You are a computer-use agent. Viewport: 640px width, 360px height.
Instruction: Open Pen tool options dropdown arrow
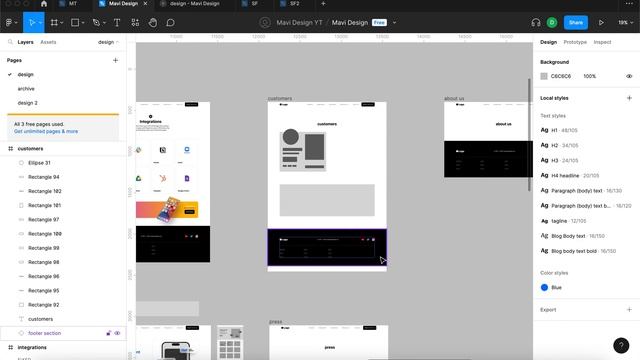(104, 23)
